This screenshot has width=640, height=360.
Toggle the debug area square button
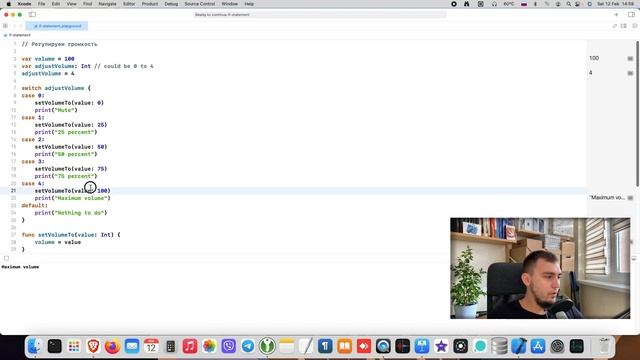6,258
